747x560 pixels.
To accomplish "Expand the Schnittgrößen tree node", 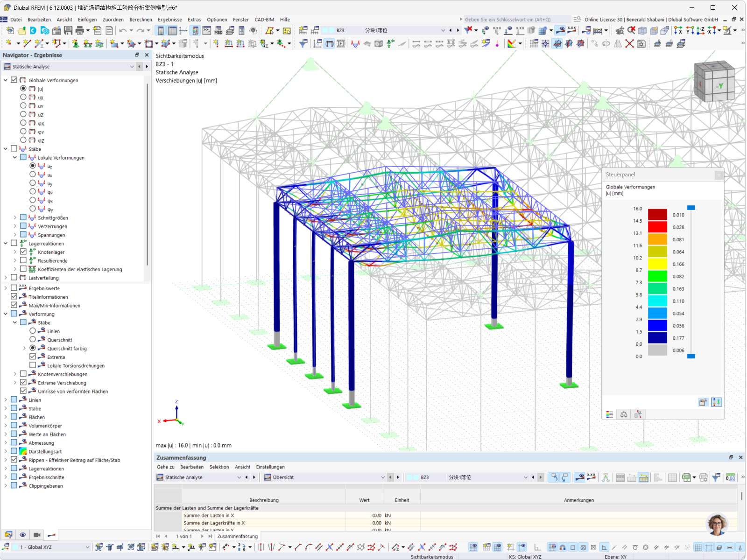I will coord(15,218).
